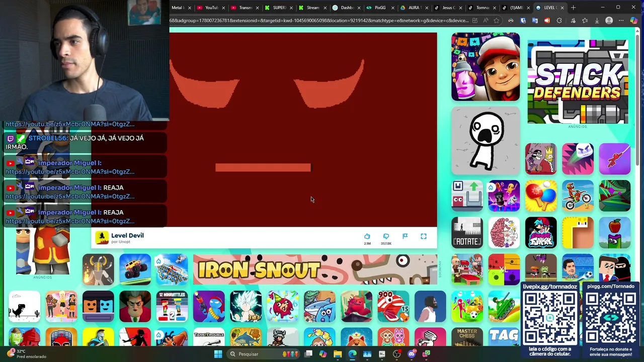Image resolution: width=644 pixels, height=362 pixels.
Task: Open the red stickman hook swing game
Action: coord(614,159)
